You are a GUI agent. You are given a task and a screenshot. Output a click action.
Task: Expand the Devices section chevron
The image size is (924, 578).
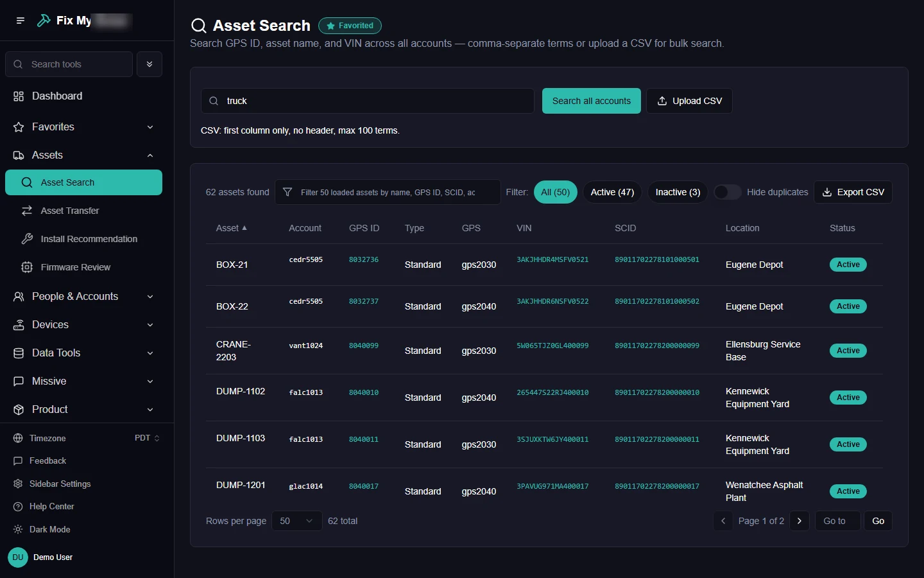tap(150, 325)
